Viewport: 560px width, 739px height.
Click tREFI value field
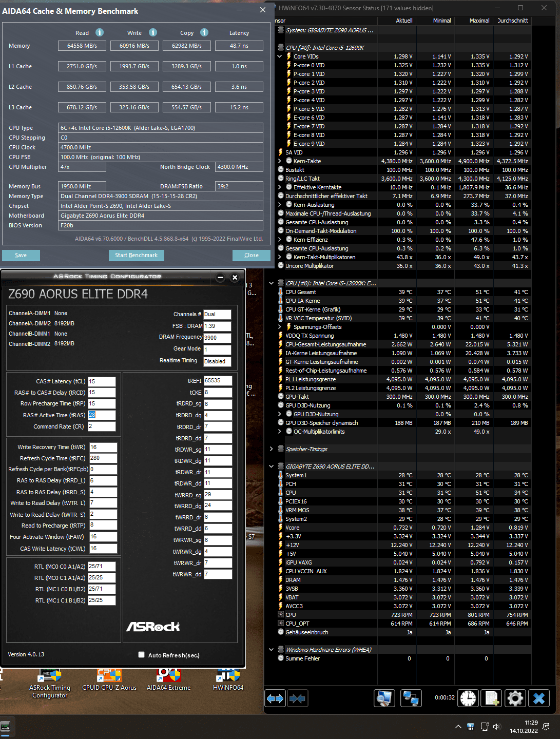[x=218, y=381]
